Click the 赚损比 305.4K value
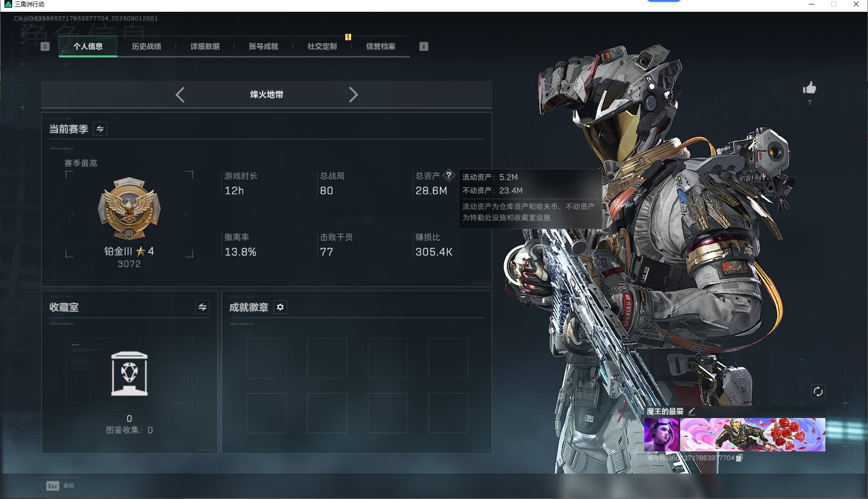868x499 pixels. (434, 252)
